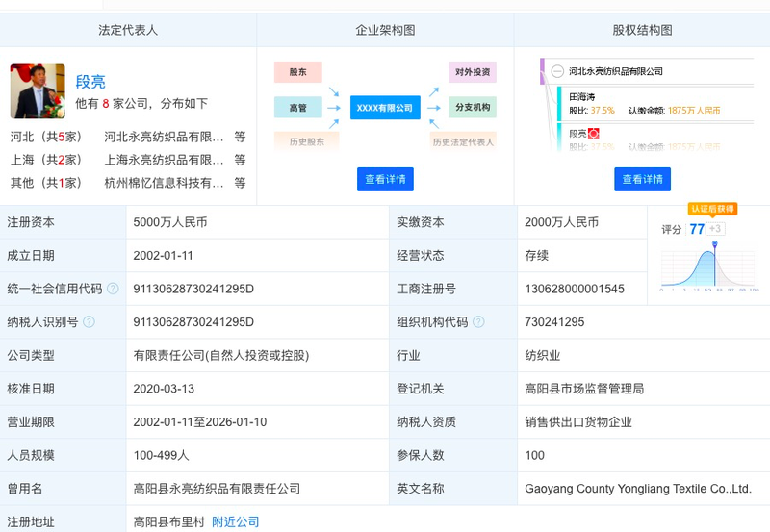
Task: Click the staff size value 100-499人
Action: [161, 455]
